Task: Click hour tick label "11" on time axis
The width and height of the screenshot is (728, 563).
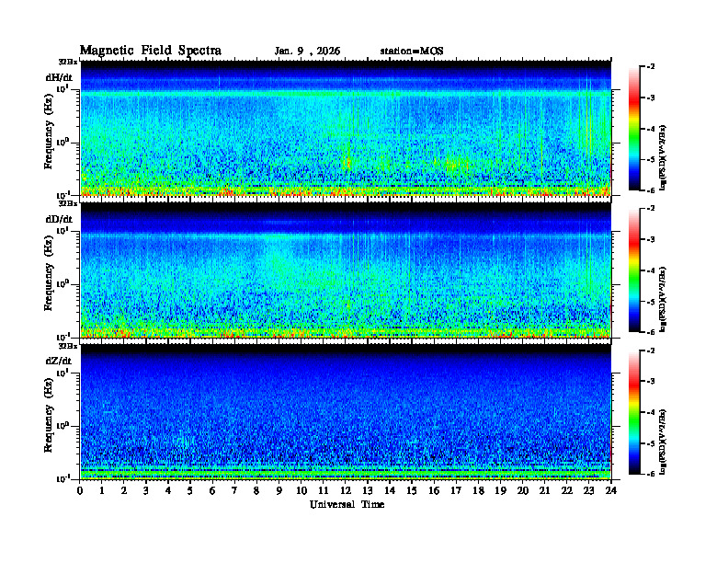Action: click(x=324, y=490)
